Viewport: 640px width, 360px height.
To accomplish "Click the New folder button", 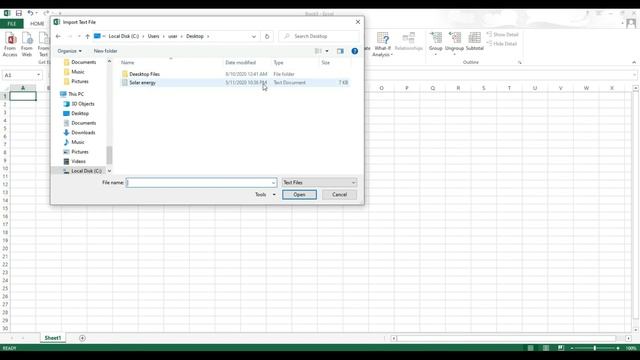I will tap(105, 51).
